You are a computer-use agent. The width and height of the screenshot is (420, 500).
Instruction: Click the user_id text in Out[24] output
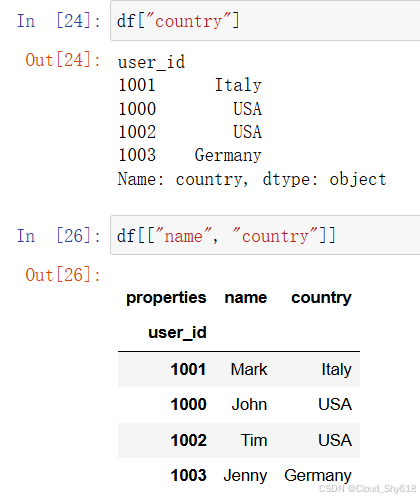point(151,62)
